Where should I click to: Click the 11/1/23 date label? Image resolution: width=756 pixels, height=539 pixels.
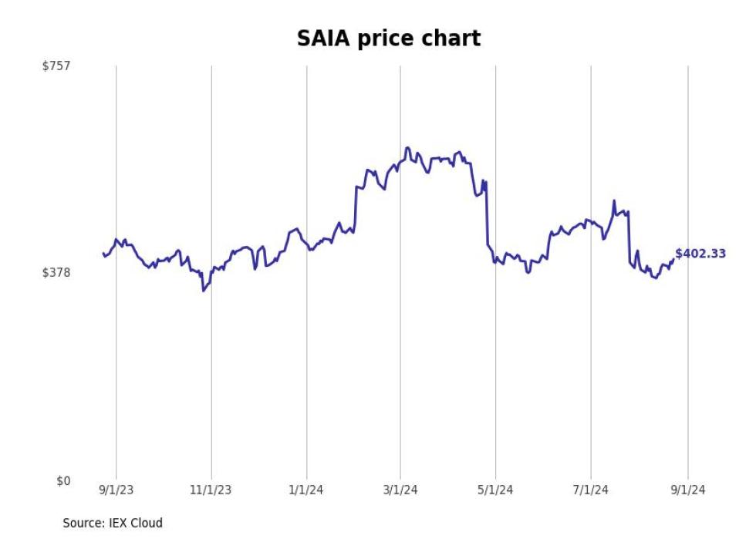coord(211,490)
